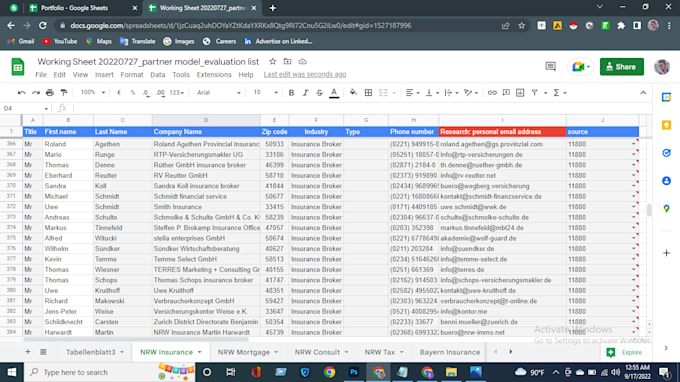Image resolution: width=680 pixels, height=382 pixels.
Task: Open the Insert menu
Action: click(x=104, y=75)
